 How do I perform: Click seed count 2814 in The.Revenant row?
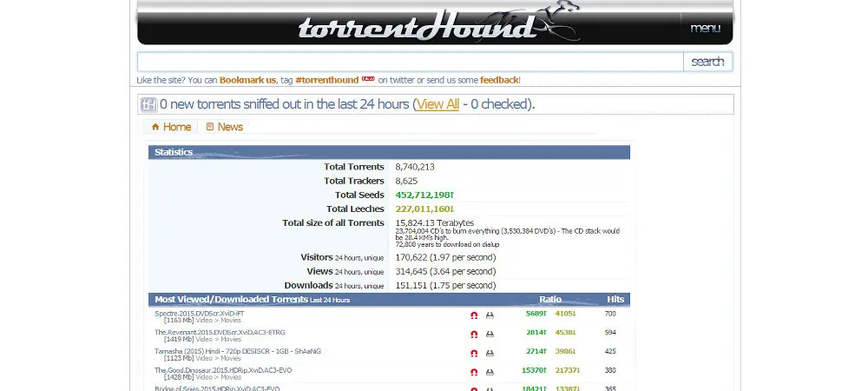pos(536,332)
